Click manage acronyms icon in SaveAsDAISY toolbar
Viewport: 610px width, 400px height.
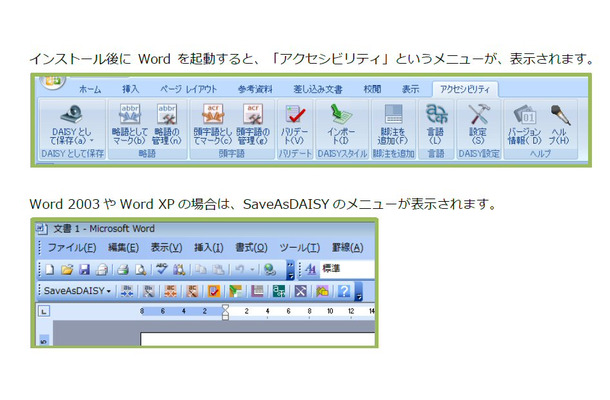pos(192,291)
